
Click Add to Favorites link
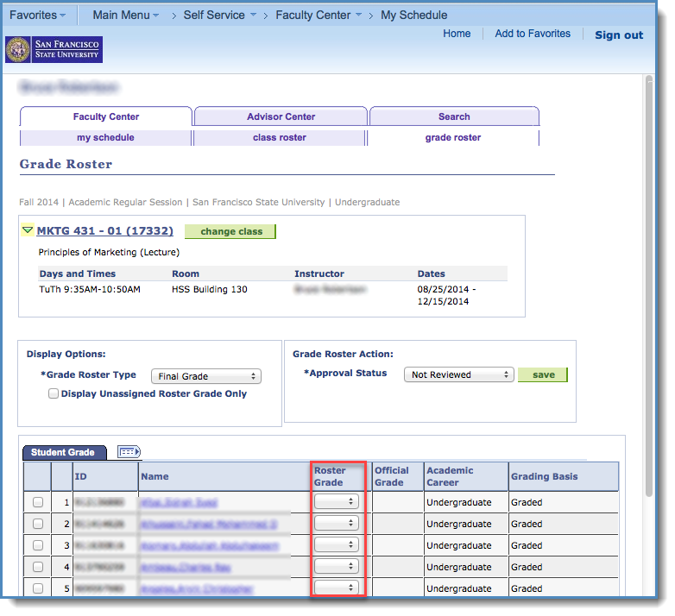click(533, 34)
